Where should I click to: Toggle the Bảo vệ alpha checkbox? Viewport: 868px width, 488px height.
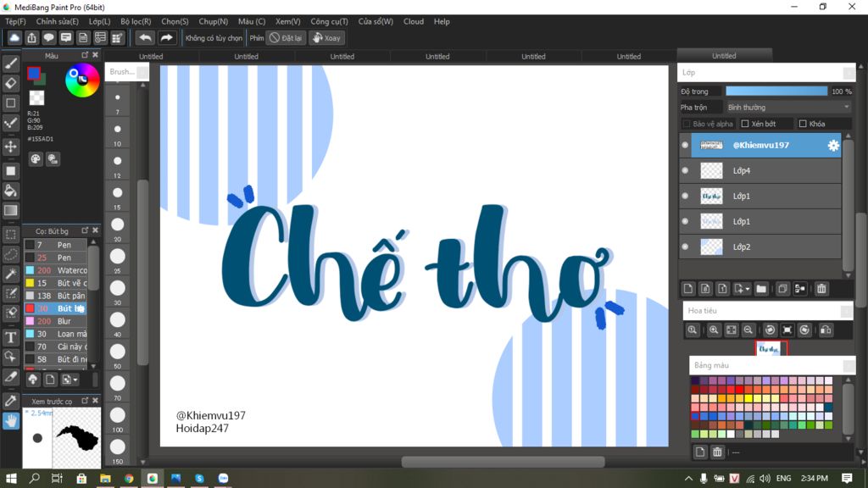tap(687, 124)
